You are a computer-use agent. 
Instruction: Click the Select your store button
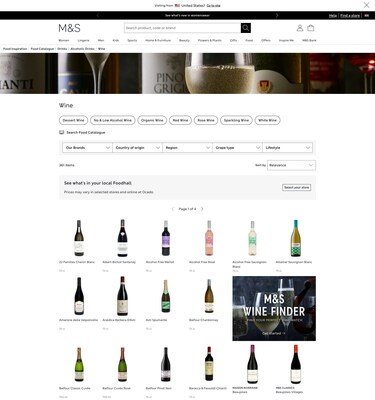(296, 187)
